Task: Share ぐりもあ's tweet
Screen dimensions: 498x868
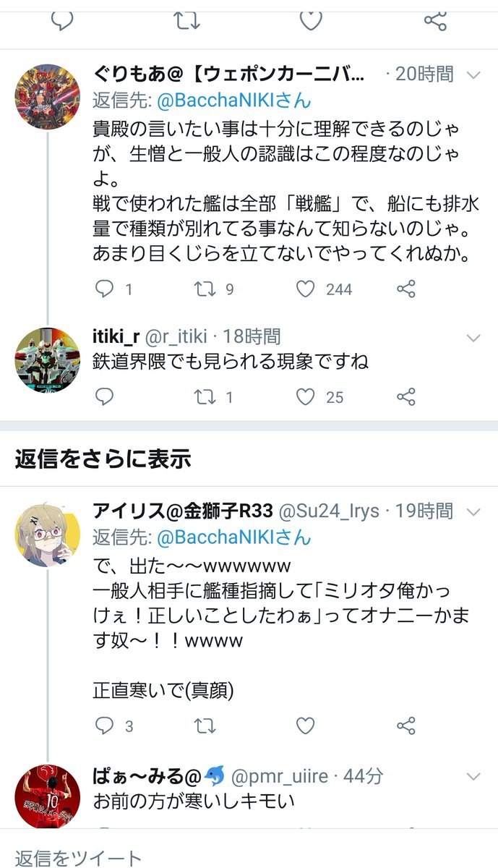Action: pyautogui.click(x=406, y=289)
